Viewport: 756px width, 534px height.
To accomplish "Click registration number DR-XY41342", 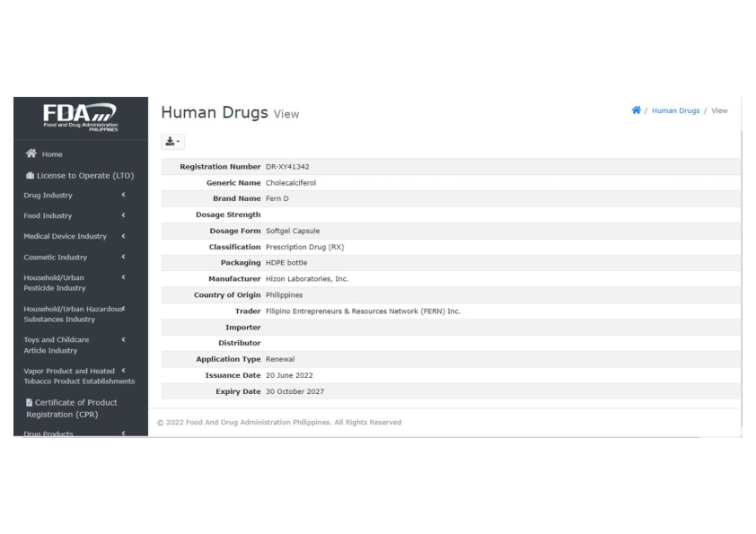I will pos(287,167).
